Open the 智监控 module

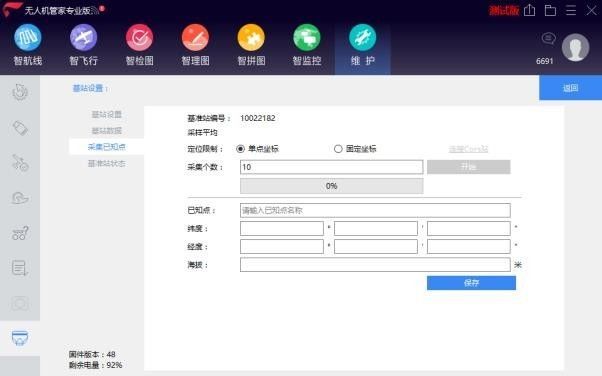(307, 45)
